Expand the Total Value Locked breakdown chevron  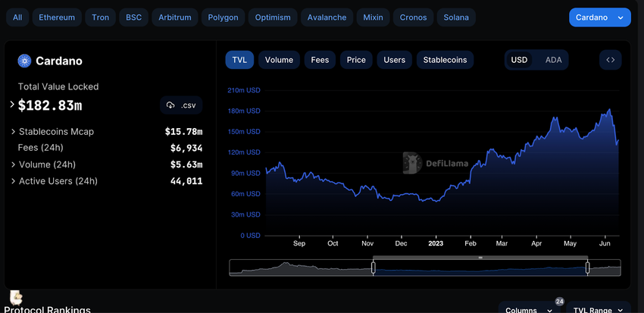tap(12, 105)
